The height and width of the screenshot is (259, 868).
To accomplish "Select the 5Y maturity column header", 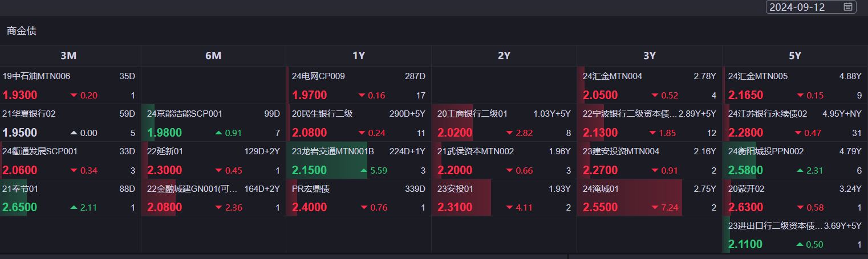I will pyautogui.click(x=795, y=56).
